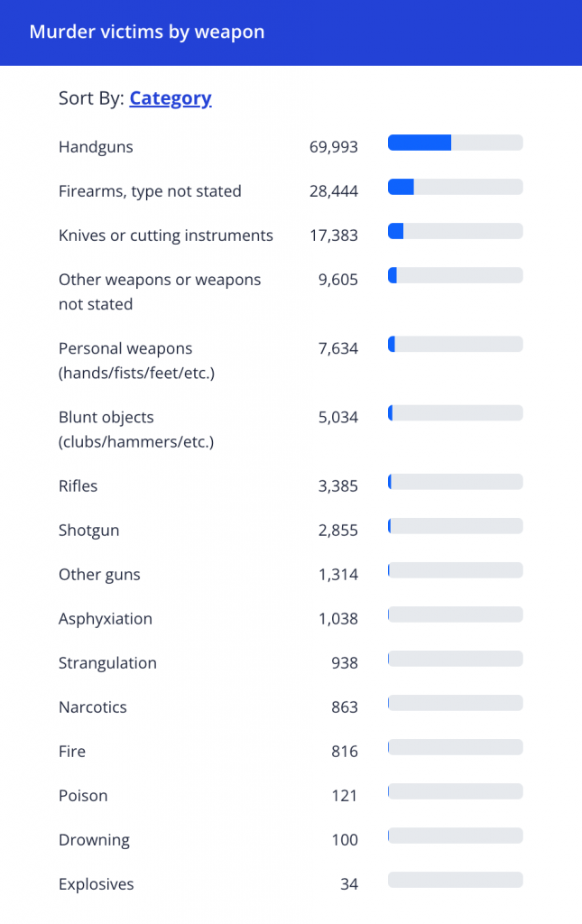582x924 pixels.
Task: Click the Other guns bar
Action: pos(455,570)
